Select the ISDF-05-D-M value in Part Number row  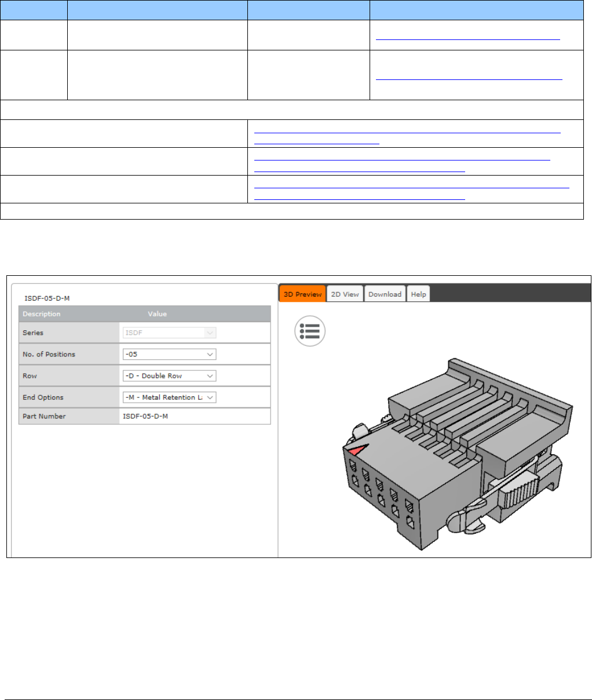click(145, 416)
